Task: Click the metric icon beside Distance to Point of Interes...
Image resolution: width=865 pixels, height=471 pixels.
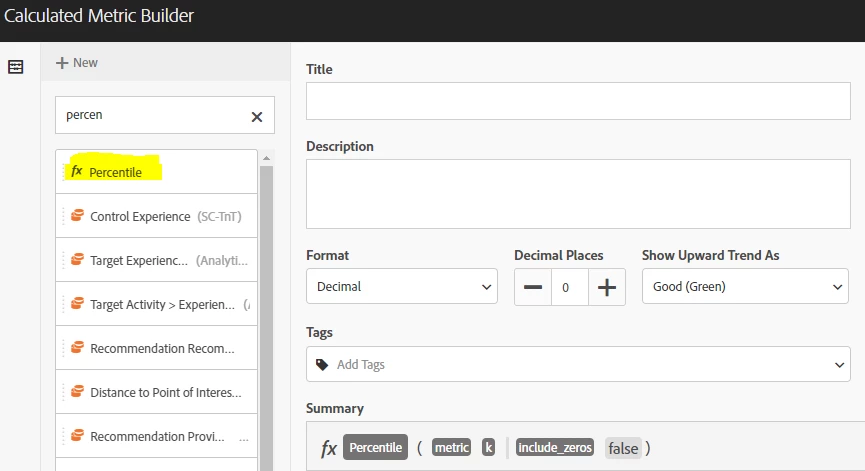Action: coord(77,392)
